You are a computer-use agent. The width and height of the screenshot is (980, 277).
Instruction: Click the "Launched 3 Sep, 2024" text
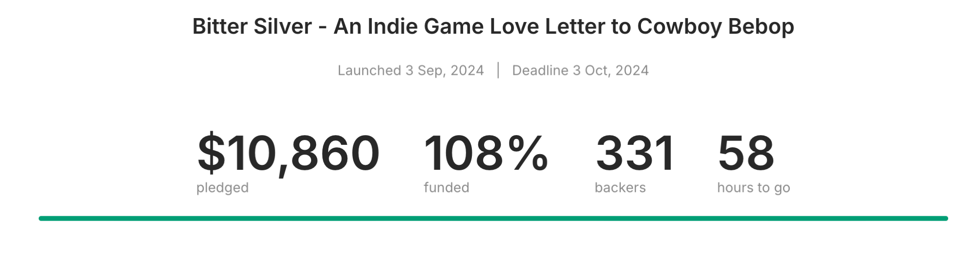pos(411,70)
